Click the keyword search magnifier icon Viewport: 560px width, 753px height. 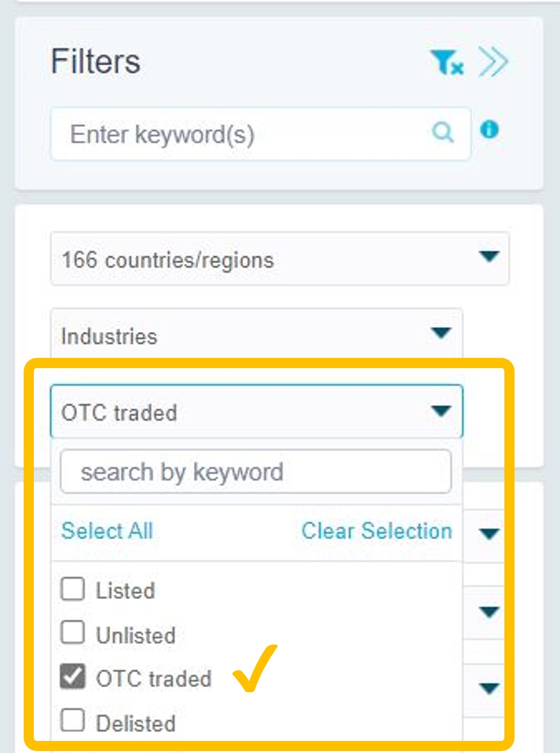click(442, 132)
